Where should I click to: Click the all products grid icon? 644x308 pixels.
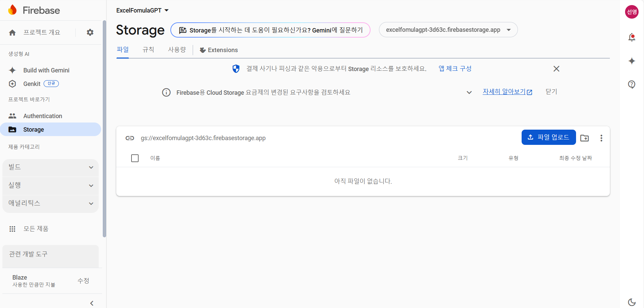click(13, 229)
